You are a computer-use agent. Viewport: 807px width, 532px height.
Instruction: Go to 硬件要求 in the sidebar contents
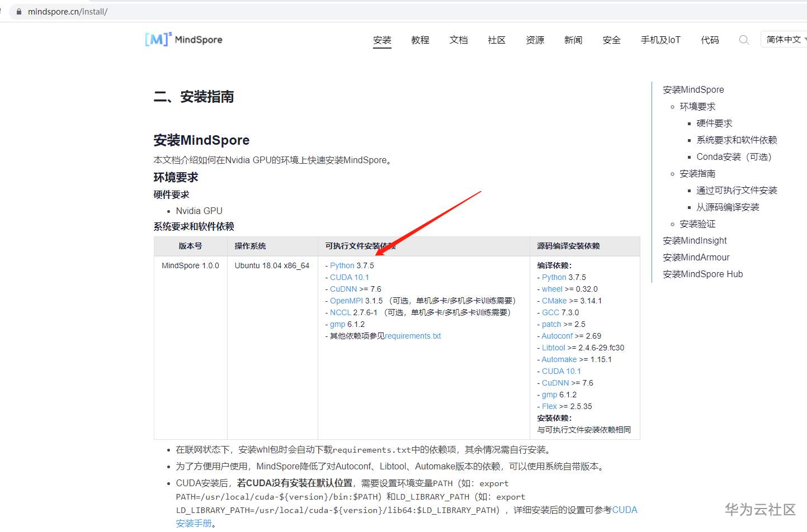pos(714,123)
